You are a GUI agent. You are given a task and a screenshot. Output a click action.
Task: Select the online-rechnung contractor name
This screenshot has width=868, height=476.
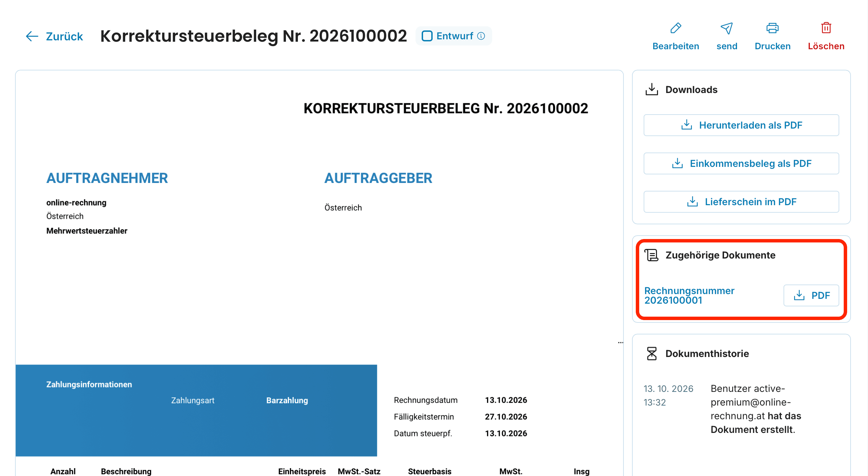(x=76, y=202)
